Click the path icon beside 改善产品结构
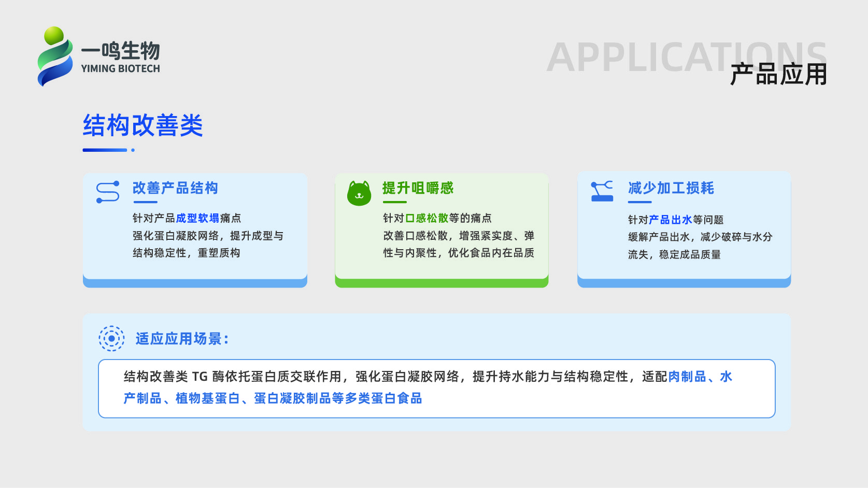Image resolution: width=868 pixels, height=488 pixels. 108,192
